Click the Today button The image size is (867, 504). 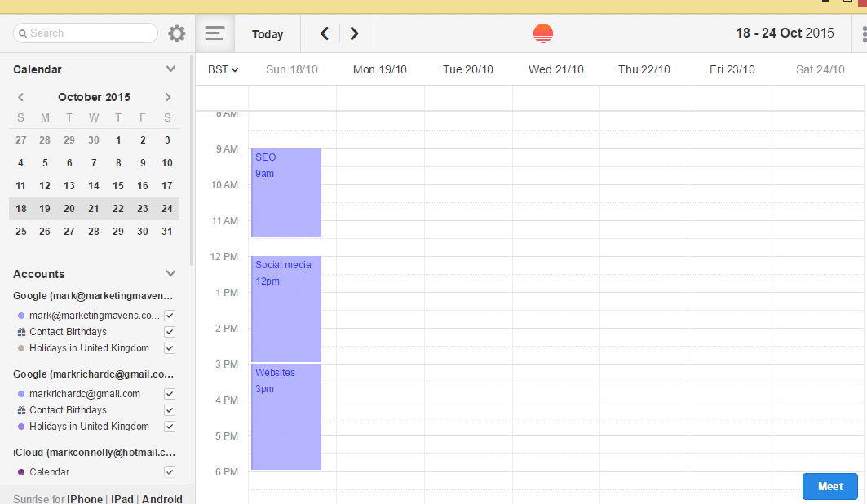pyautogui.click(x=268, y=34)
